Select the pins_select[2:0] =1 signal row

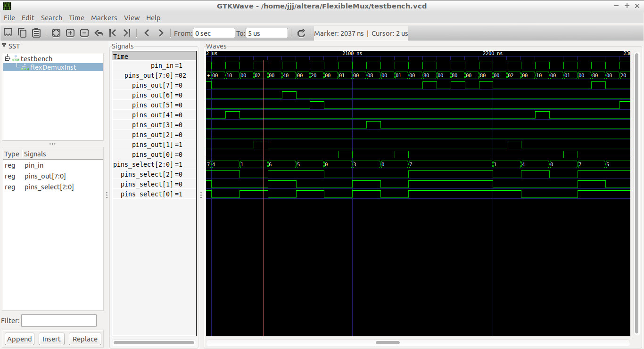point(154,164)
